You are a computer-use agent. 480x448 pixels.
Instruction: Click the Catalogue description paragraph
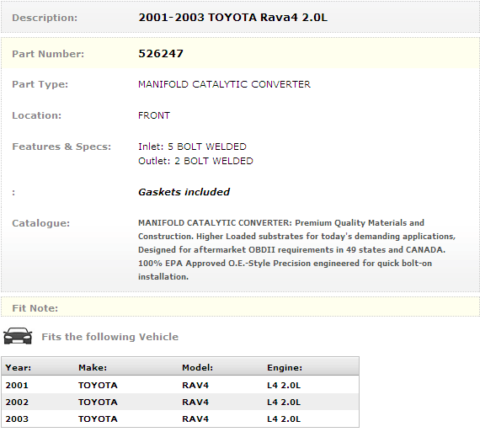pos(297,249)
